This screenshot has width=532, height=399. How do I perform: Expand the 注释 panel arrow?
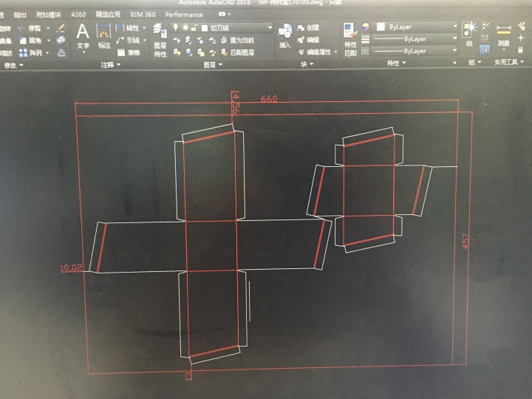[118, 65]
